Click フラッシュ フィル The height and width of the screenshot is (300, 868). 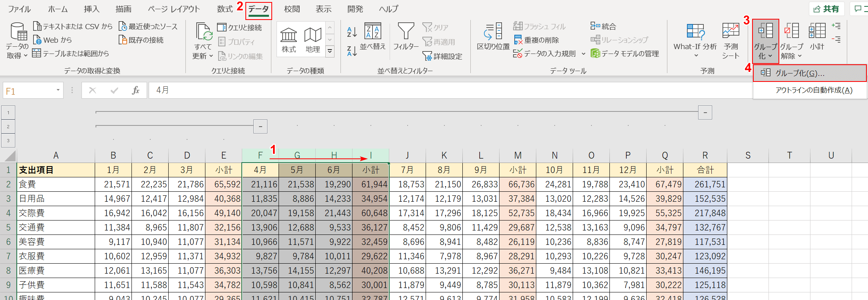539,26
